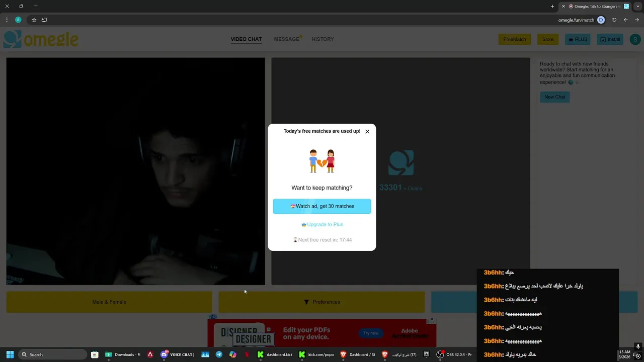Screen dimensions: 644x362
Task: Open the Downloads taskbar window
Action: 123,354
